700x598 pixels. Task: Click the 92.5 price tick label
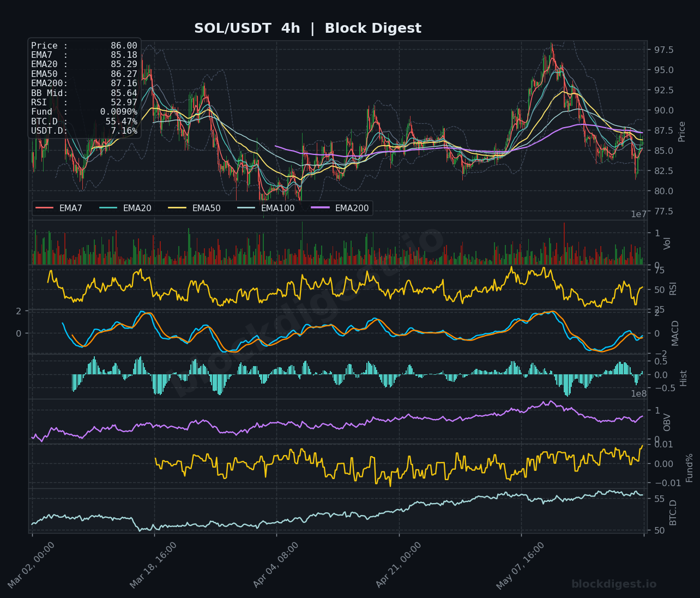tap(663, 91)
